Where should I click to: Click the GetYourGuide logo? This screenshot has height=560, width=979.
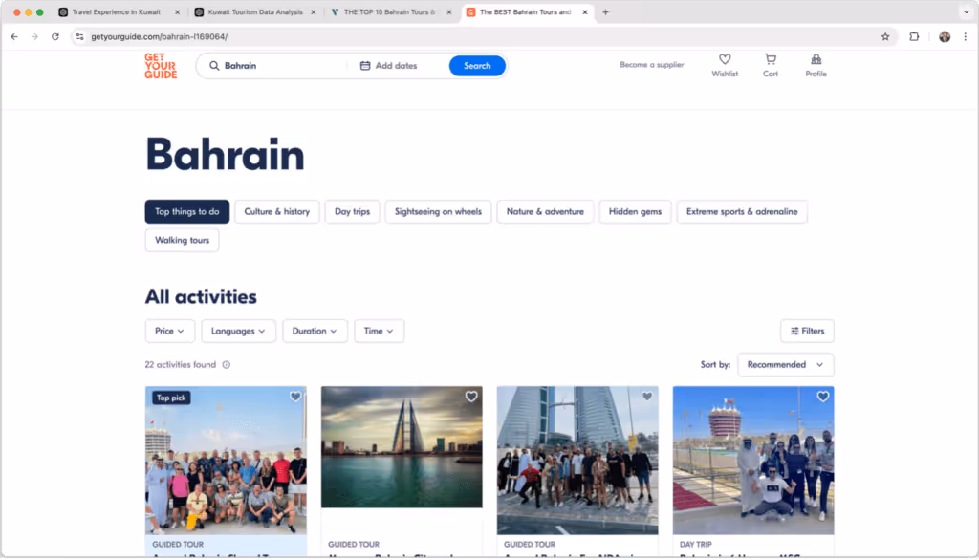161,66
